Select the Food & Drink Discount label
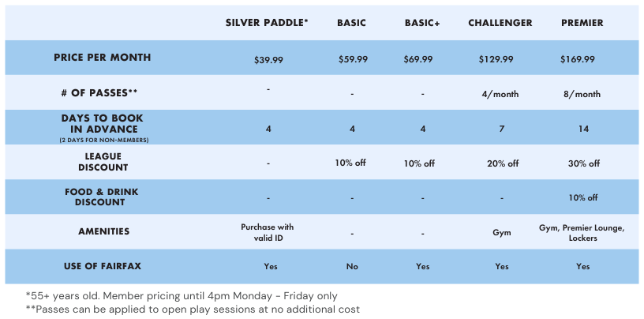 103,197
